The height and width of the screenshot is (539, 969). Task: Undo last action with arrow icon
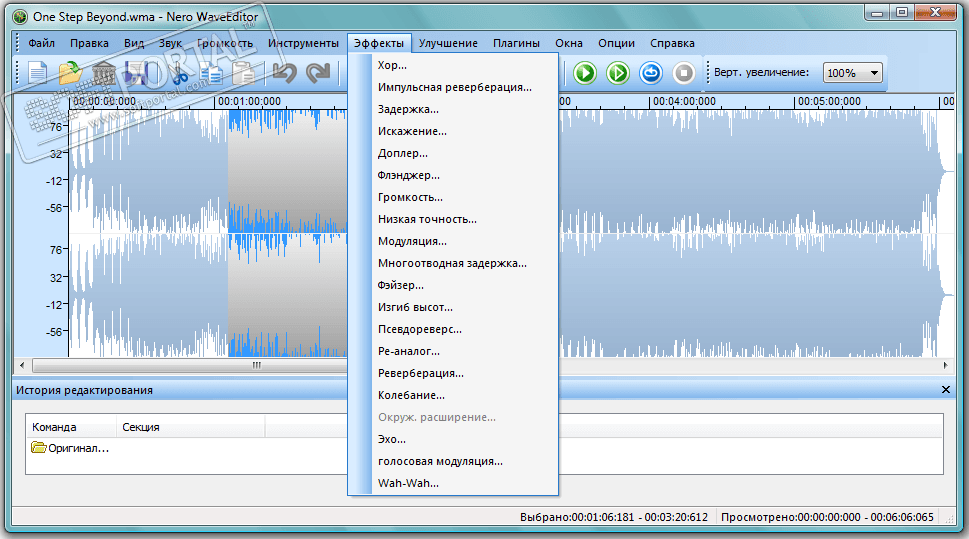[285, 73]
